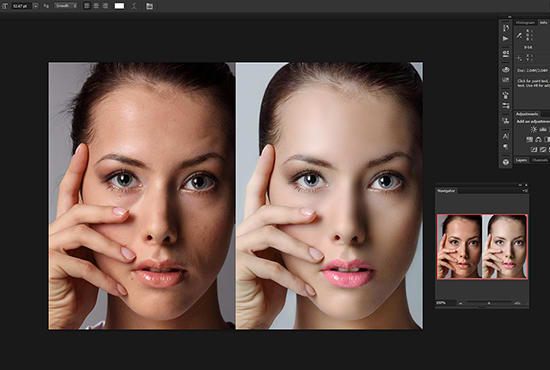Close the Navigator panel
The height and width of the screenshot is (370, 550).
pos(526,185)
